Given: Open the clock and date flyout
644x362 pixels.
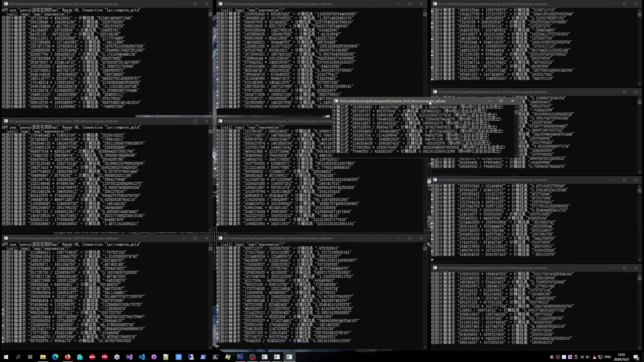Looking at the screenshot, I should point(622,357).
